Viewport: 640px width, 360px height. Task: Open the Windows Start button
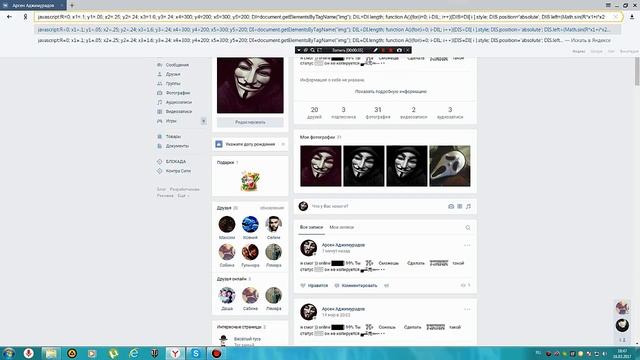point(8,353)
